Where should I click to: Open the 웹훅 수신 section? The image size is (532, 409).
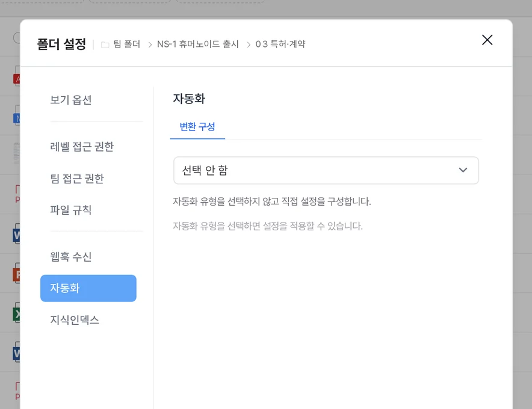point(71,256)
